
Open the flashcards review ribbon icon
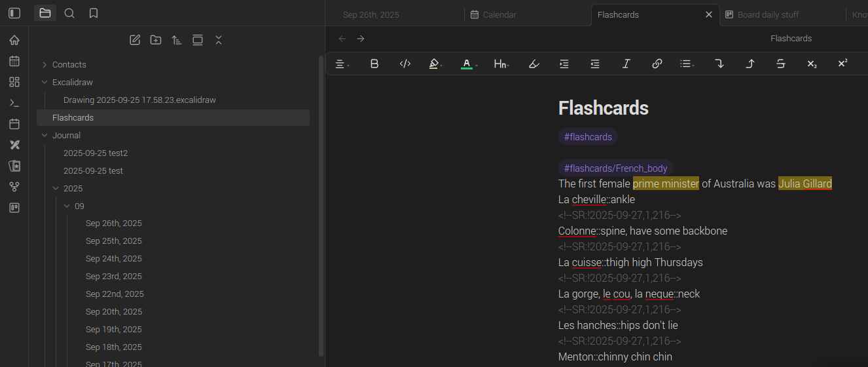pos(14,166)
